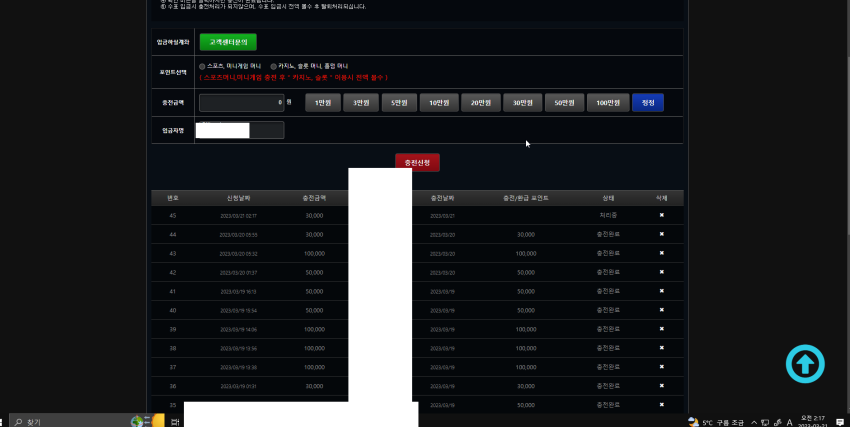Toggle the IME language indicator A
This screenshot has height=427, width=850.
pyautogui.click(x=789, y=422)
